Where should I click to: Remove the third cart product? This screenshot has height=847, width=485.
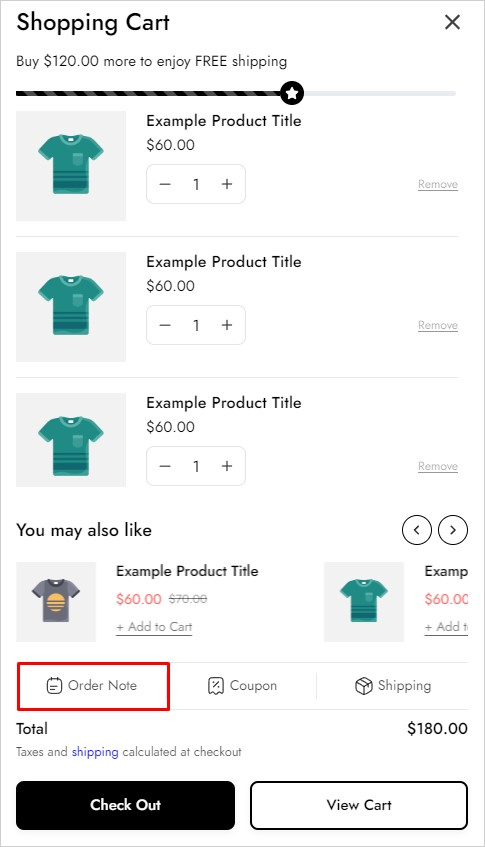(437, 467)
